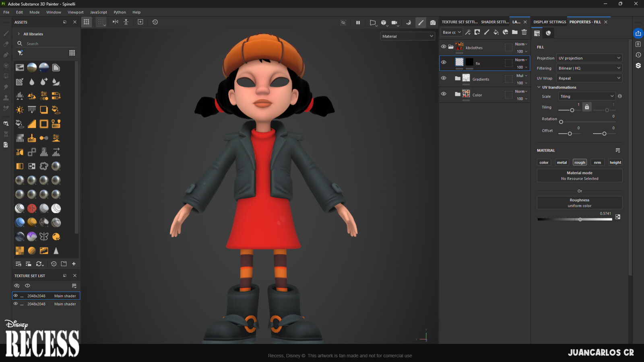
Task: Click the camera screenshot icon in viewport toolbar
Action: click(x=433, y=23)
